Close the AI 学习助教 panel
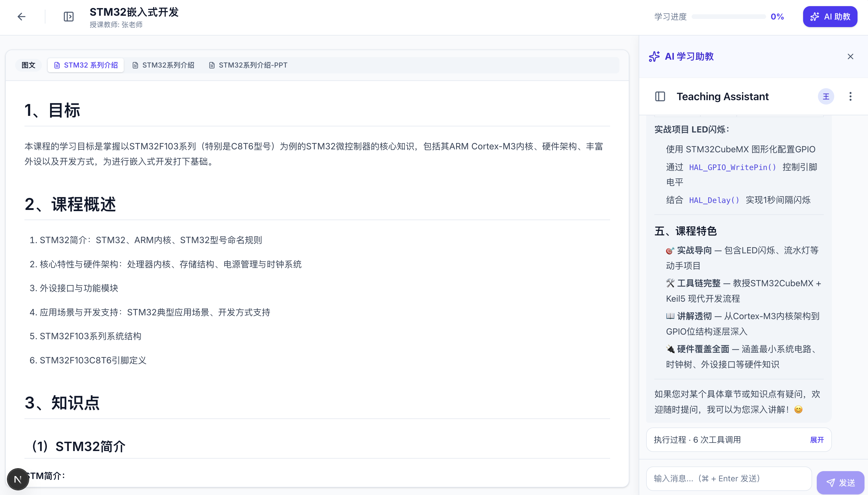The width and height of the screenshot is (868, 495). 850,56
